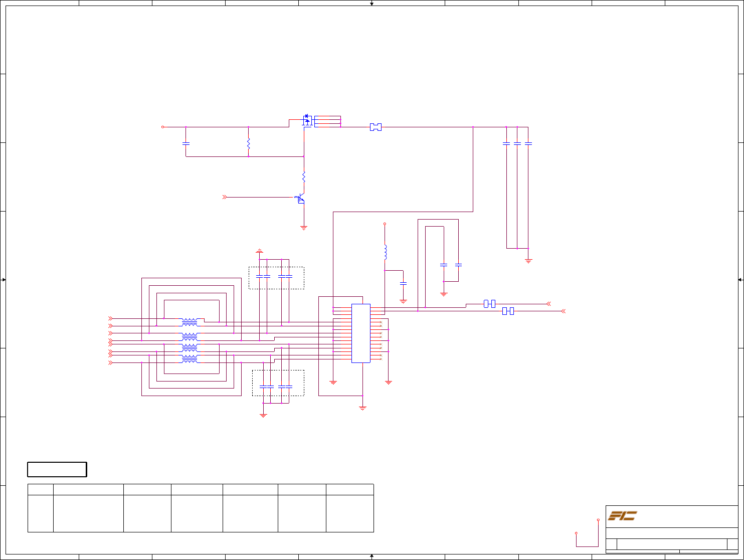
Task: Select the capacitor branching off below the inductor
Action: pyautogui.click(x=403, y=283)
